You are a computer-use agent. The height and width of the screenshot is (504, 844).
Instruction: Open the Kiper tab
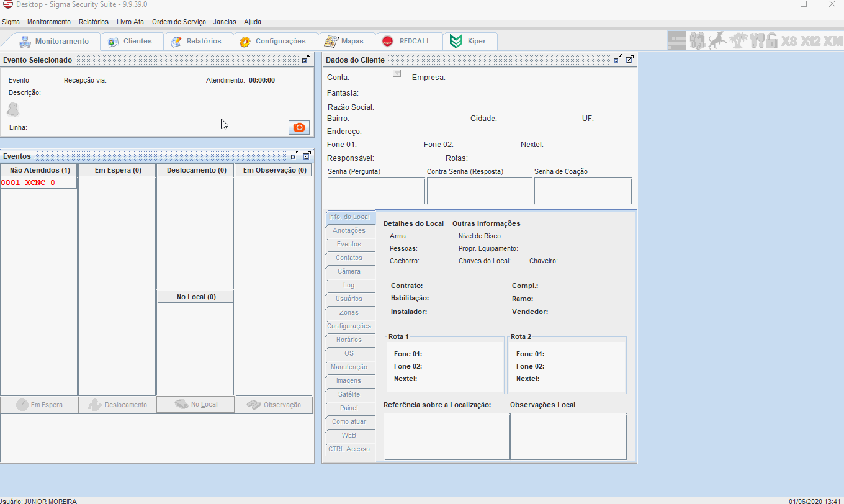[470, 42]
